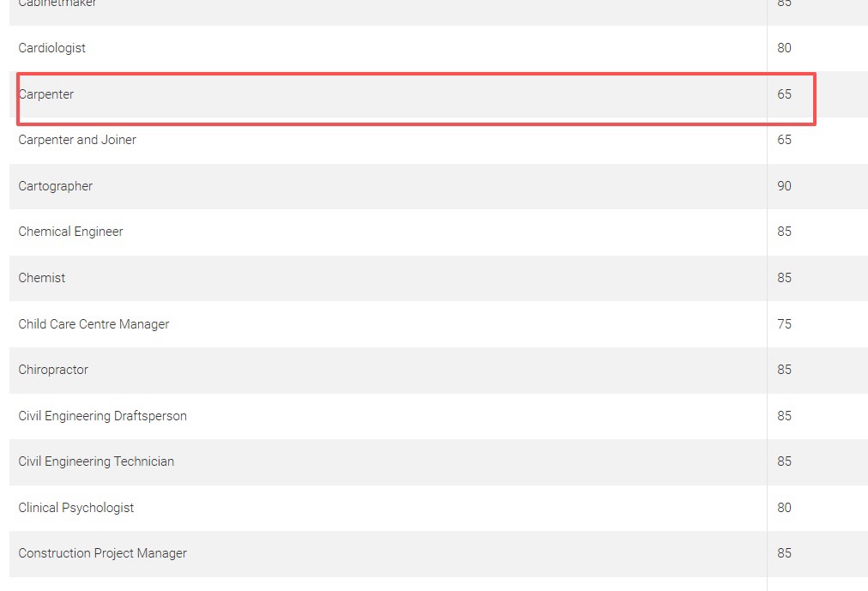Click the 80 value beside Cardiologist
The height and width of the screenshot is (591, 868).
tap(784, 48)
